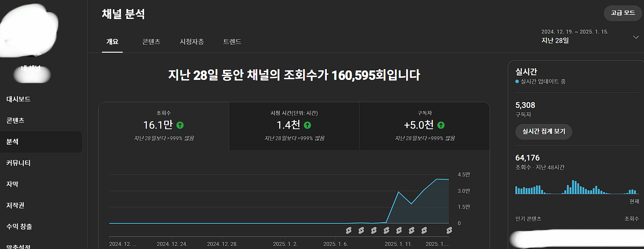Select the leftmost Shorts upload marker under chart
Viewport: 644px width, 249px height.
(x=349, y=230)
